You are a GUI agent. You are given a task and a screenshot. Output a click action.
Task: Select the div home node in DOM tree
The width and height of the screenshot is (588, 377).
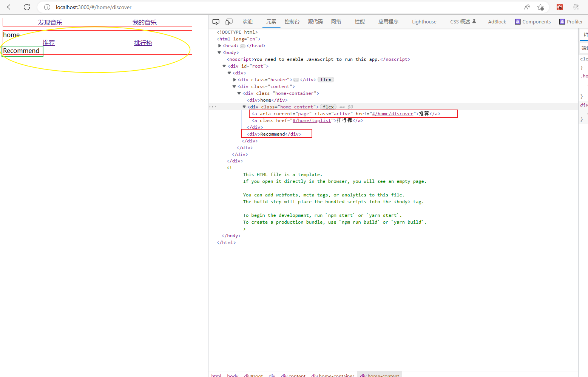tap(267, 100)
